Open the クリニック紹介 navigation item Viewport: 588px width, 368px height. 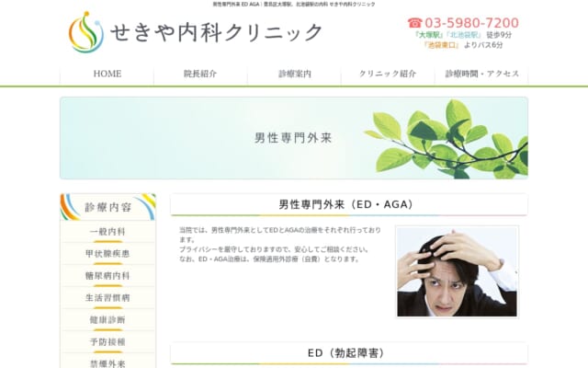(x=388, y=74)
